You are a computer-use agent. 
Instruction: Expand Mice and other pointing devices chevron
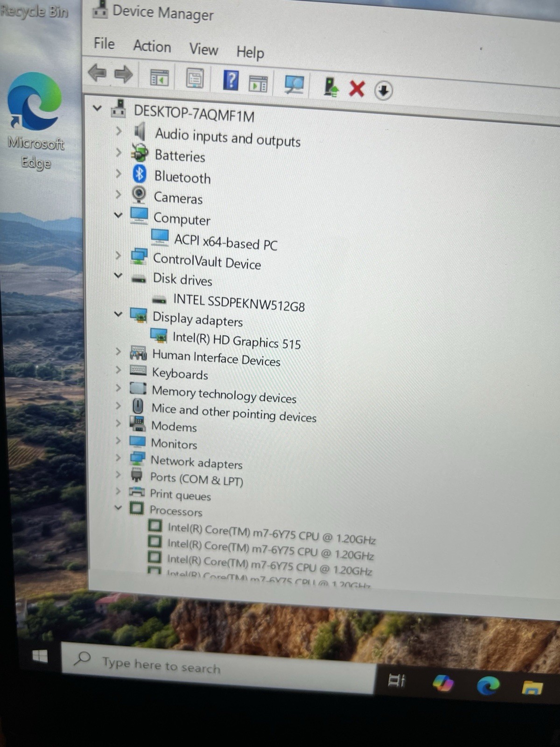coord(118,405)
